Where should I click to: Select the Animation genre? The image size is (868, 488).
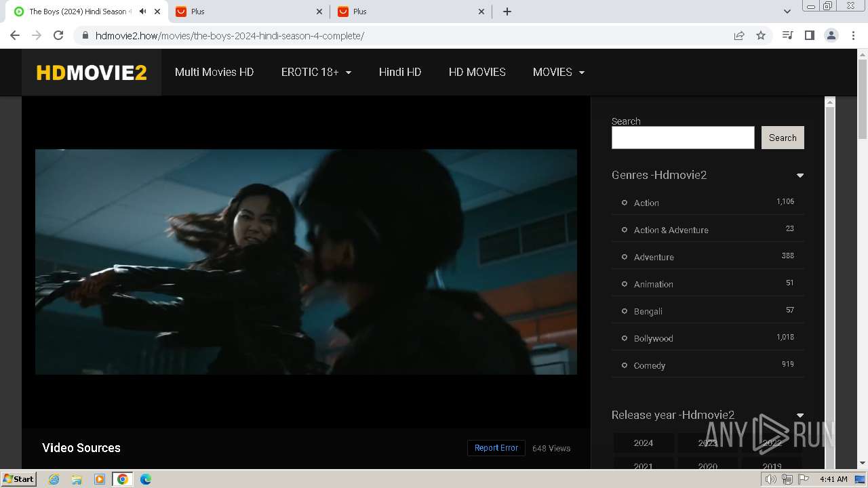(653, 284)
